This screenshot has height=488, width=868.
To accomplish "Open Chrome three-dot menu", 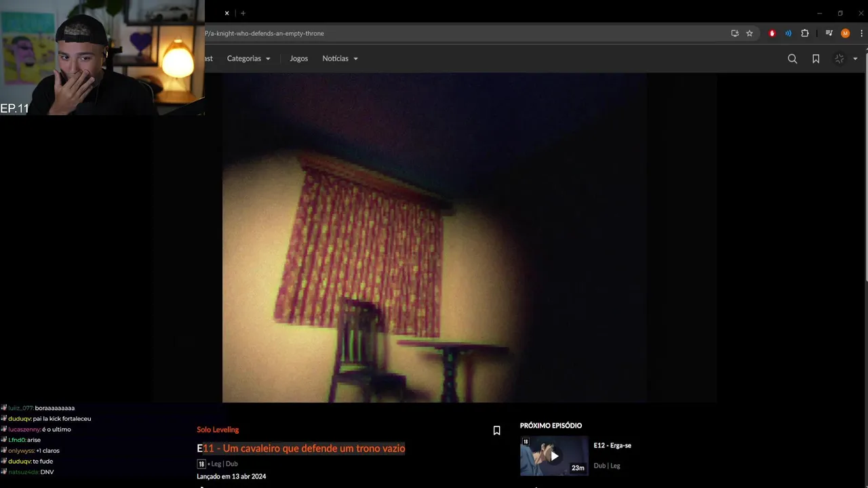I will click(861, 33).
